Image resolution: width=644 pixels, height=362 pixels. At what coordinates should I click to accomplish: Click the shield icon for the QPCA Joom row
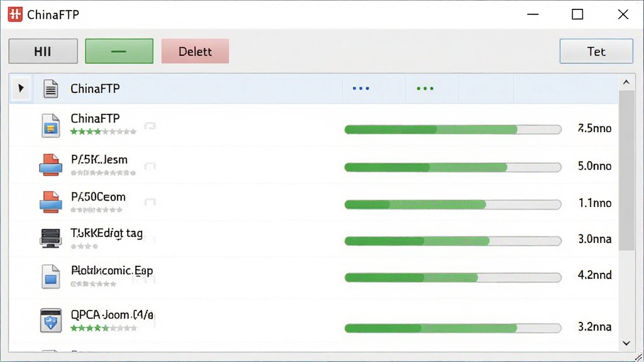(x=50, y=320)
